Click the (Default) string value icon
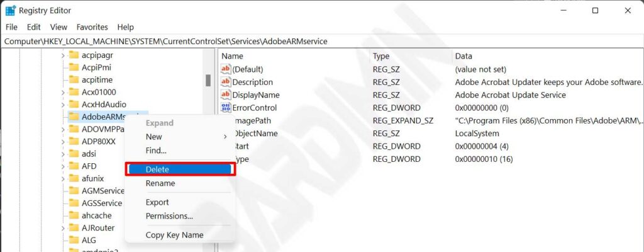Screen dimensions: 644x252 [x=226, y=69]
